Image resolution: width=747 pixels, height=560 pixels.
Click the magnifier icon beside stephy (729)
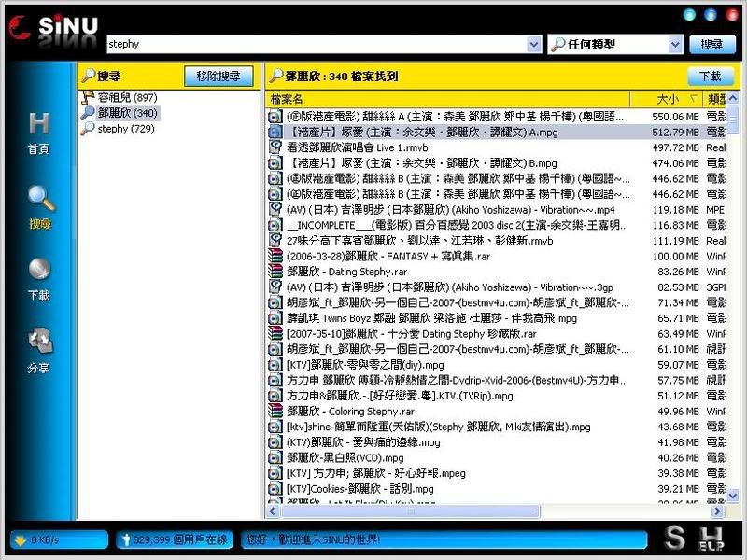click(87, 129)
